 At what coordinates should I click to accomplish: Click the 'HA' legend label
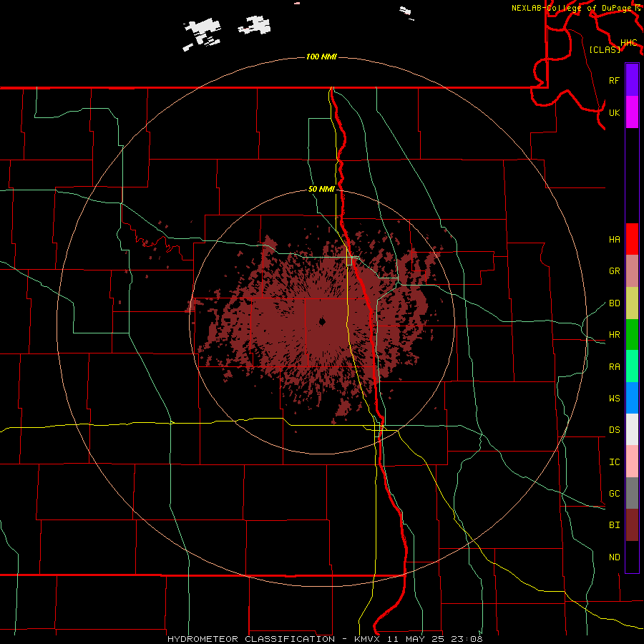pos(614,239)
